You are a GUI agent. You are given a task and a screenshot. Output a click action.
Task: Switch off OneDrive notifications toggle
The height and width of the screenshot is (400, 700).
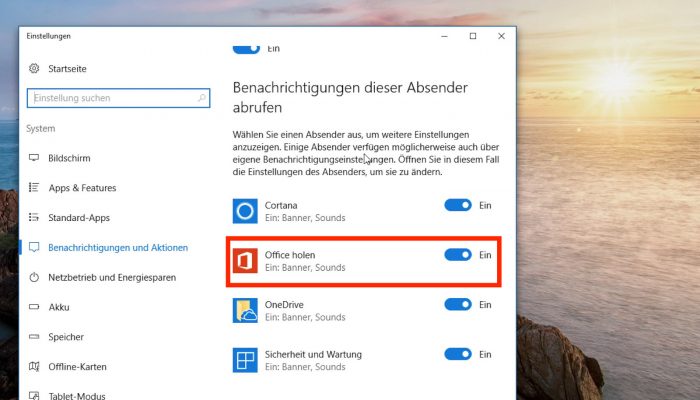[458, 304]
